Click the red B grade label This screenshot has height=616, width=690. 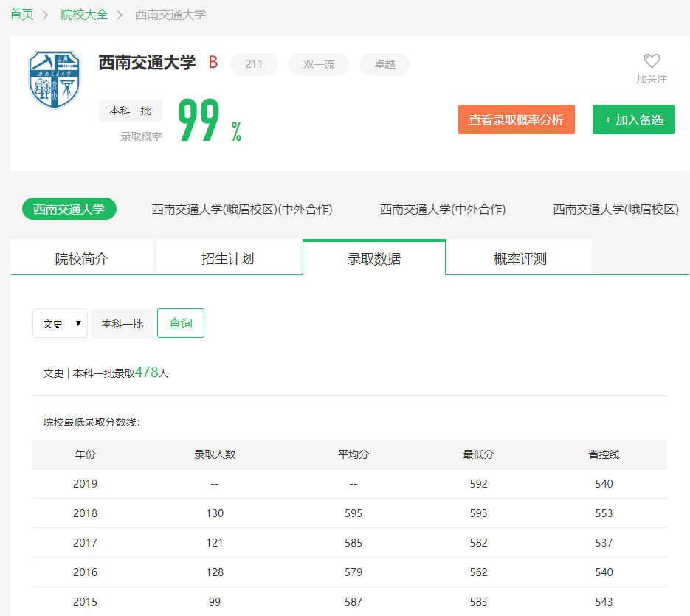pyautogui.click(x=213, y=63)
